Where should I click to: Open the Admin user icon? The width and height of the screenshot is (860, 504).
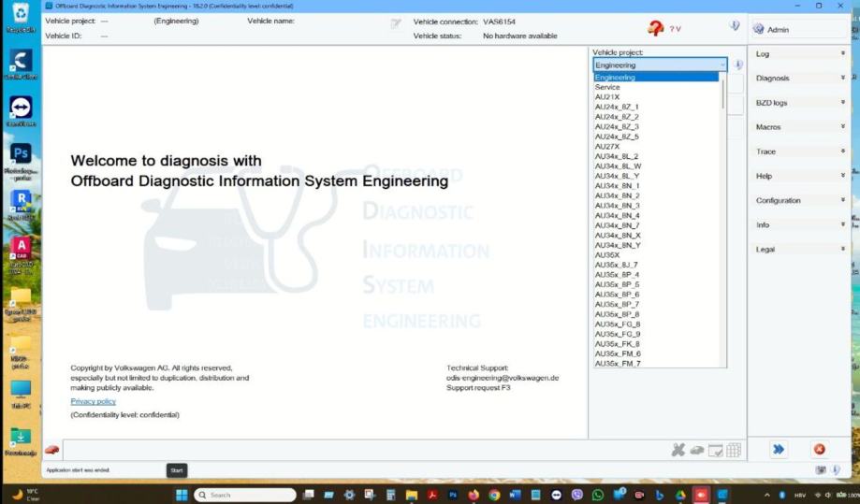(759, 29)
